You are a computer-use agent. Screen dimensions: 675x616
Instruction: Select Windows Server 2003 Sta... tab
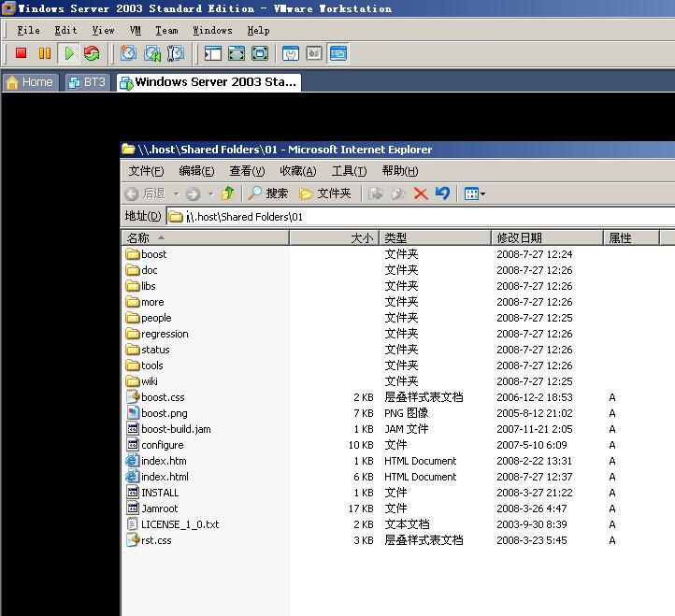(x=208, y=82)
